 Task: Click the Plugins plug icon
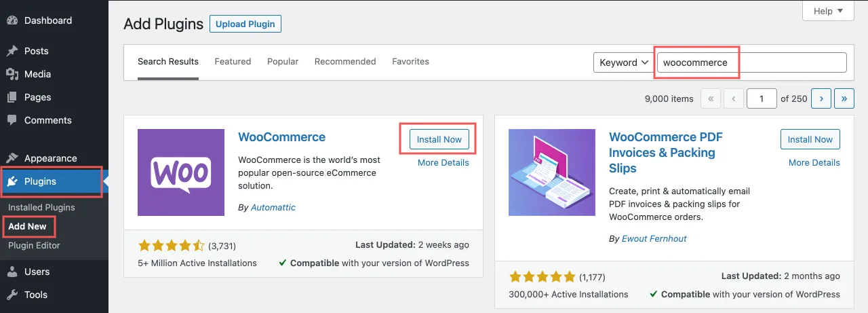[x=12, y=181]
